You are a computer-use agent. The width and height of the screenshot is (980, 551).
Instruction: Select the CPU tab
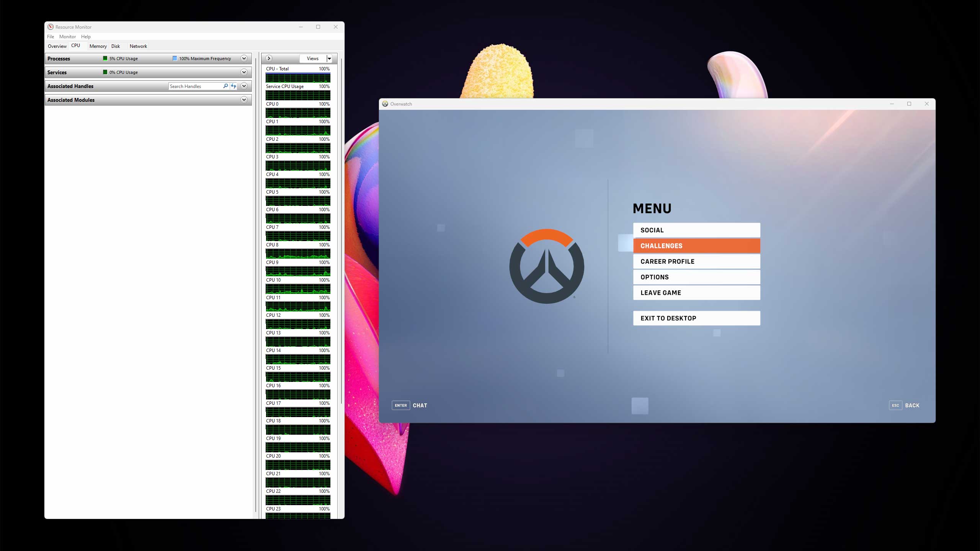click(x=76, y=46)
